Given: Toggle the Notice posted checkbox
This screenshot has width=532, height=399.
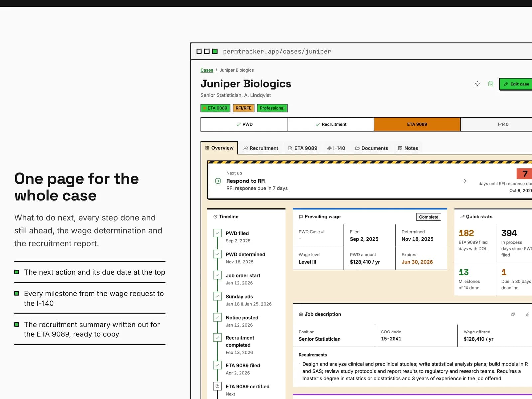Looking at the screenshot, I should 217,317.
